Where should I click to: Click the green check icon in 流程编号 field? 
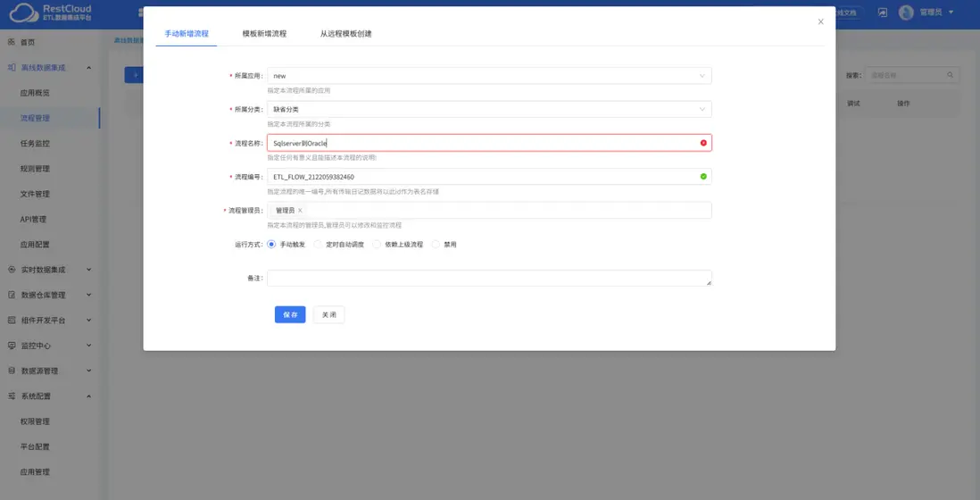pyautogui.click(x=703, y=177)
